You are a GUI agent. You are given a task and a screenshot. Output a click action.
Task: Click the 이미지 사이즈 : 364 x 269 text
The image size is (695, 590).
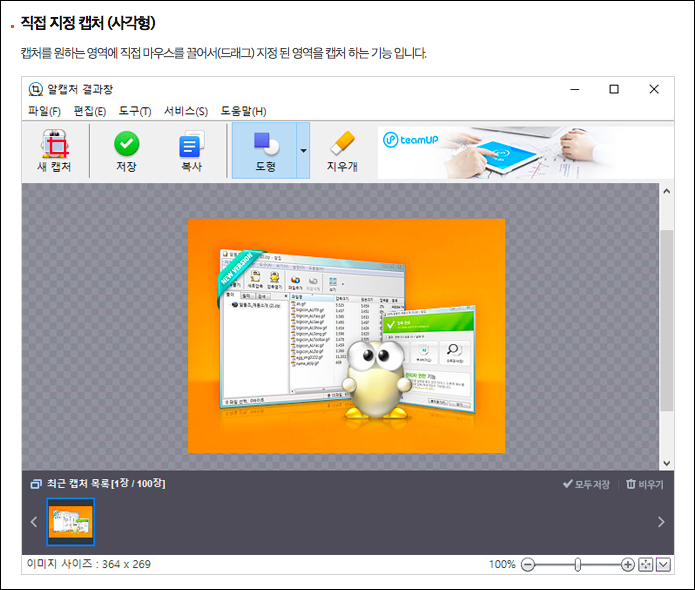[89, 564]
